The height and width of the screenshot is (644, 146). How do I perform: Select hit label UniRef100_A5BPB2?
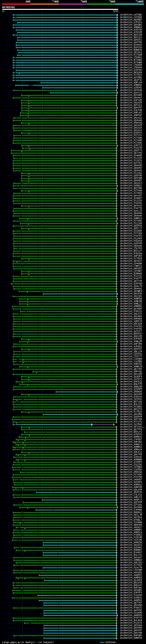[x=131, y=306]
